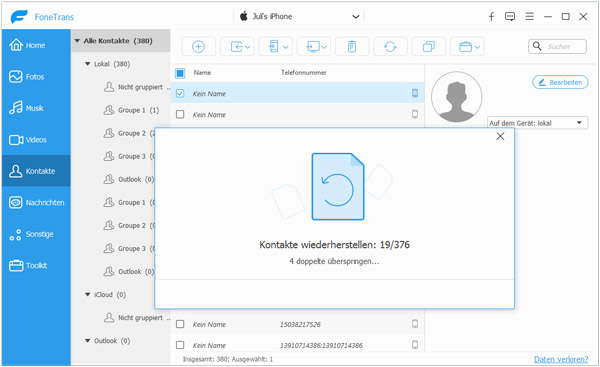Uncheck the first Kein Name contact
Viewport: 600px width, 367px height.
(180, 93)
